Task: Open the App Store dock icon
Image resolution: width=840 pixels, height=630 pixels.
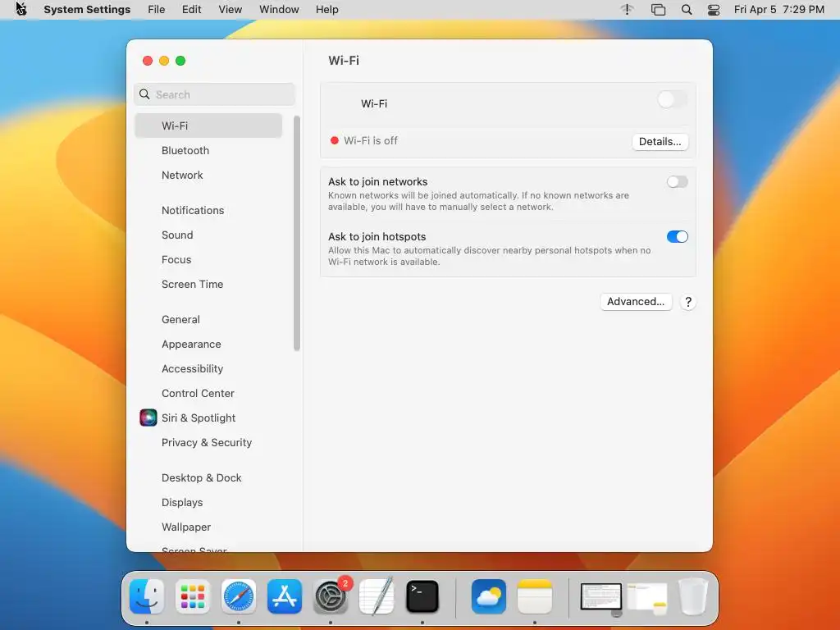Action: [285, 596]
